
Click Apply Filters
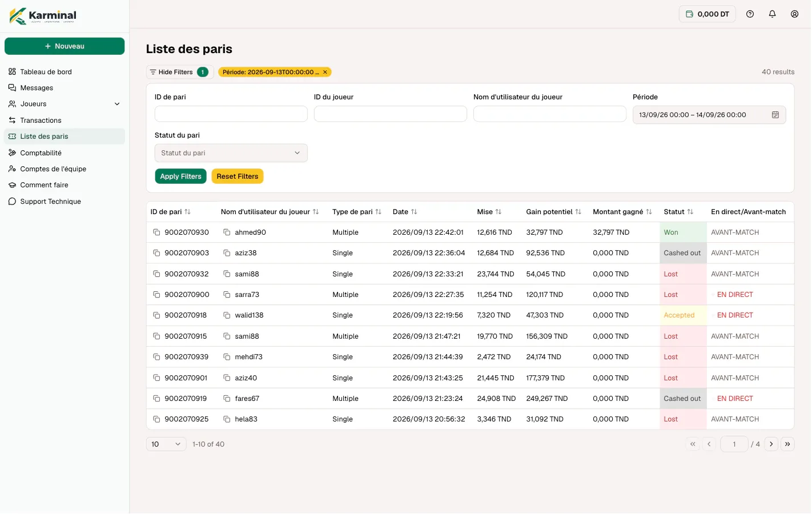tap(180, 176)
